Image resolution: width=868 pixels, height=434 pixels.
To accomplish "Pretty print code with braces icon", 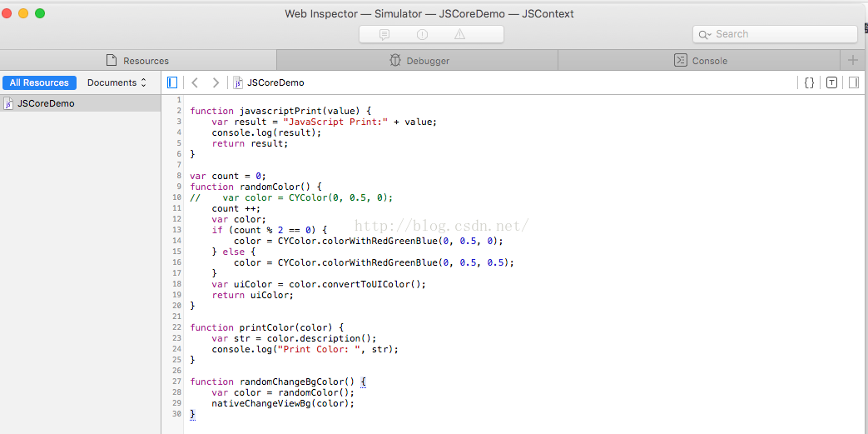I will click(809, 82).
